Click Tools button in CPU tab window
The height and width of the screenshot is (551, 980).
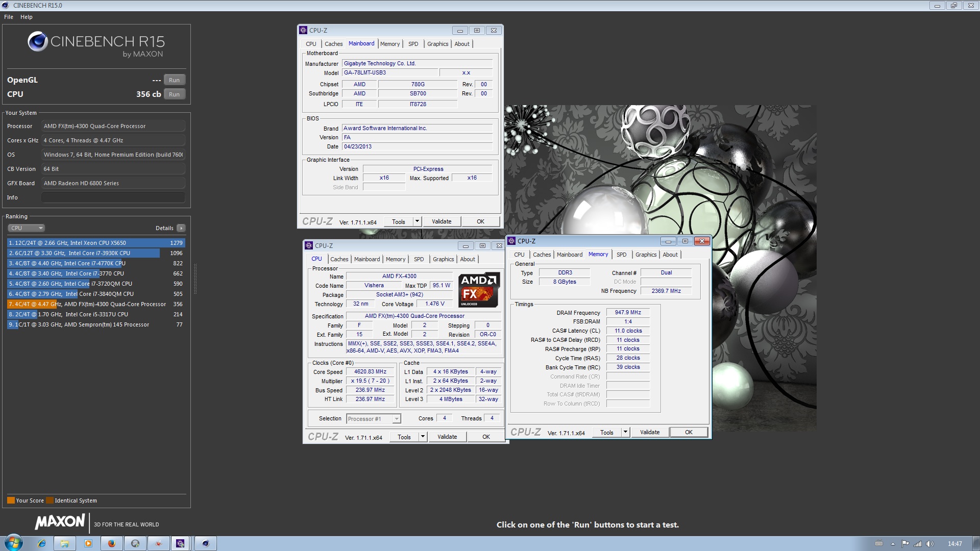coord(404,437)
